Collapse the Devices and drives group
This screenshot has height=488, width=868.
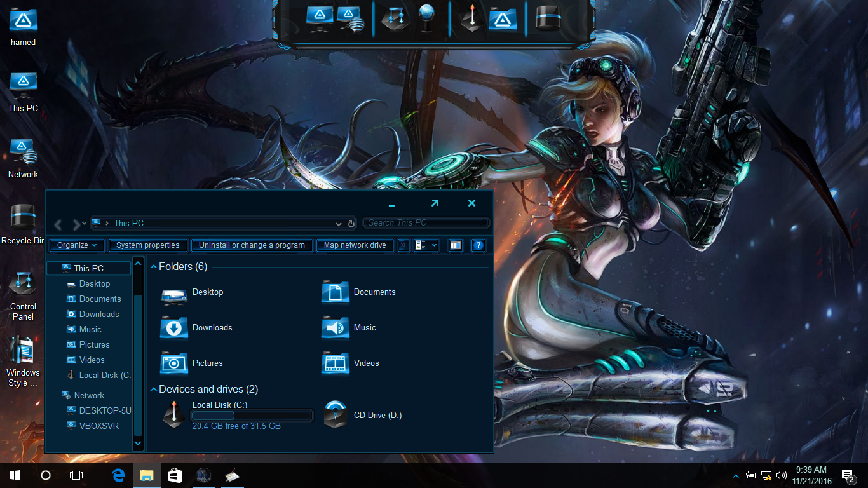point(154,390)
